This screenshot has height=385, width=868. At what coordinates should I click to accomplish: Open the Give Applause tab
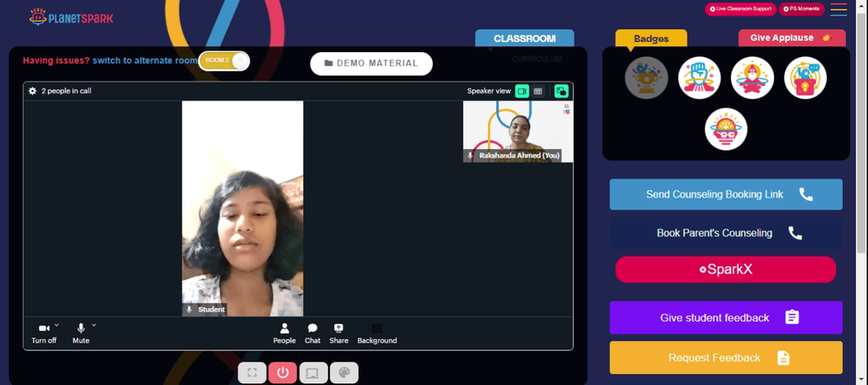pyautogui.click(x=792, y=38)
